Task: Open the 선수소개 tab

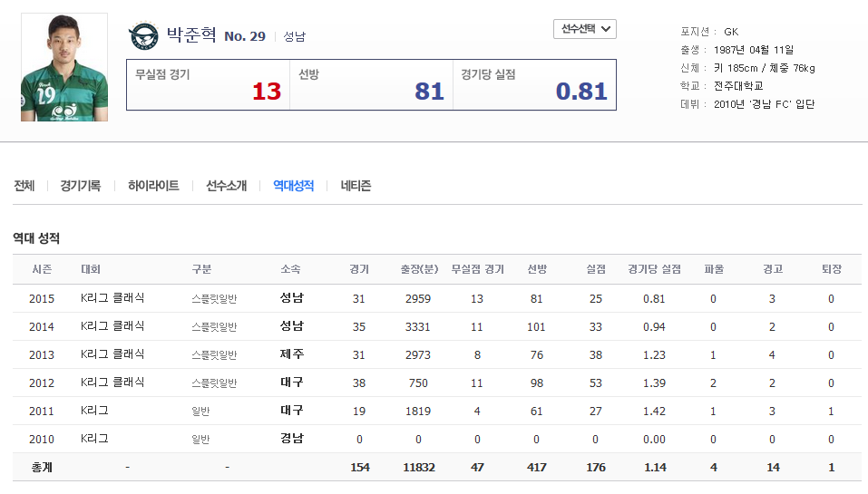Action: (x=227, y=186)
